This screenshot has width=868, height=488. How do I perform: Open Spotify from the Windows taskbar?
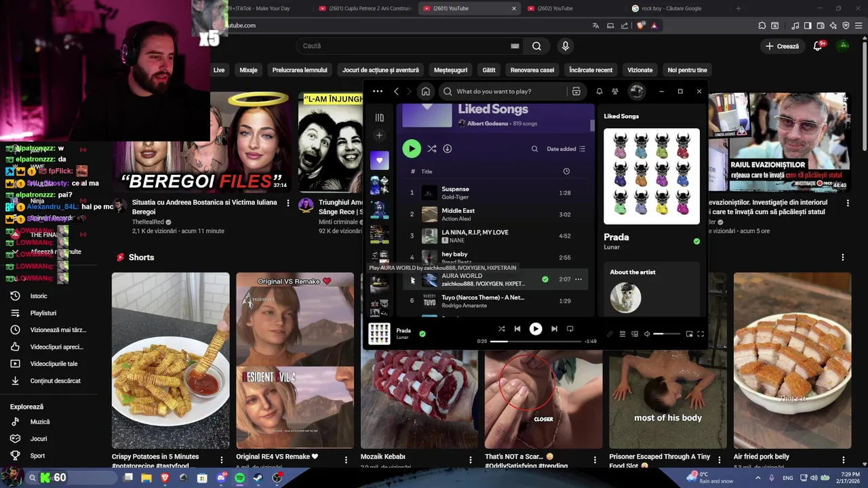tap(239, 478)
